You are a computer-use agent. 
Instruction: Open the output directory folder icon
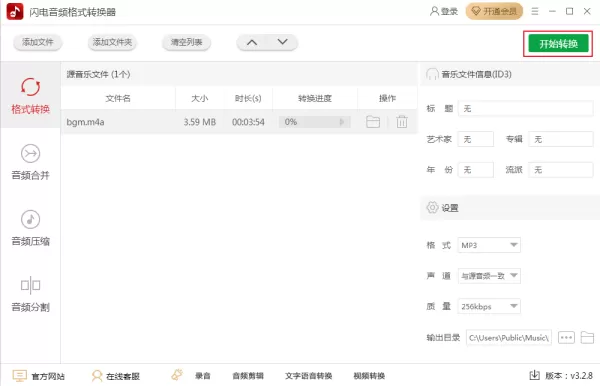[587, 338]
